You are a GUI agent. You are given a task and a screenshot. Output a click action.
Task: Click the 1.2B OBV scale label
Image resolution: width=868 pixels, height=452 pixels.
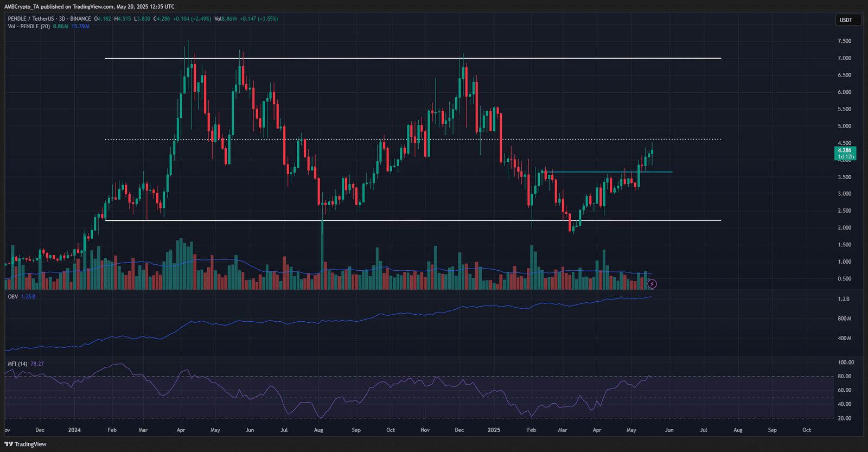tap(844, 299)
